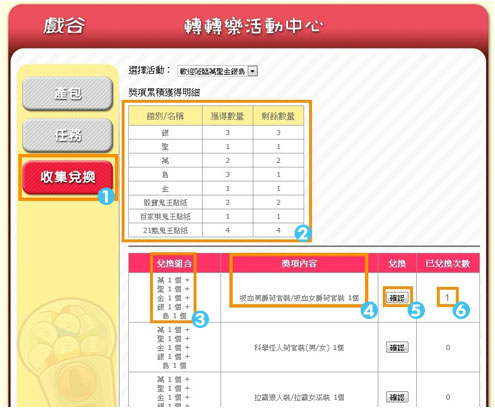Expand the 選擇活動 dropdown arrow
495x408 pixels.
253,71
